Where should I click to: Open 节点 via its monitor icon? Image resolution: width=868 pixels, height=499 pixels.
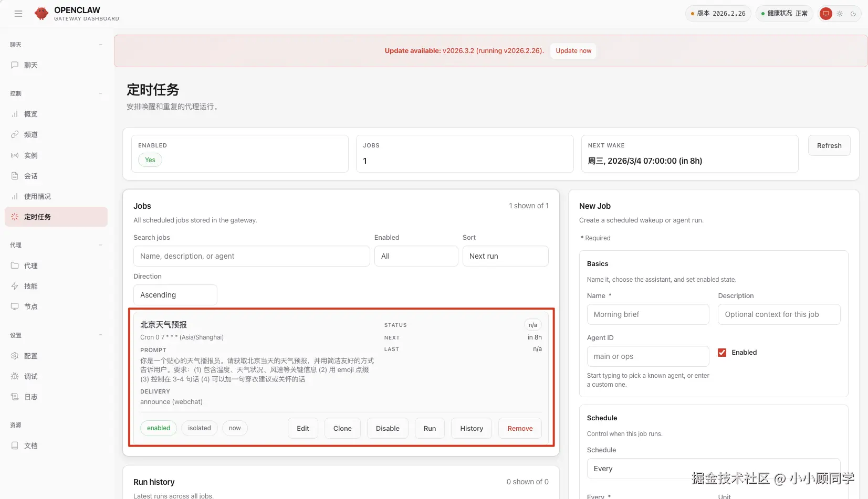[x=15, y=306]
